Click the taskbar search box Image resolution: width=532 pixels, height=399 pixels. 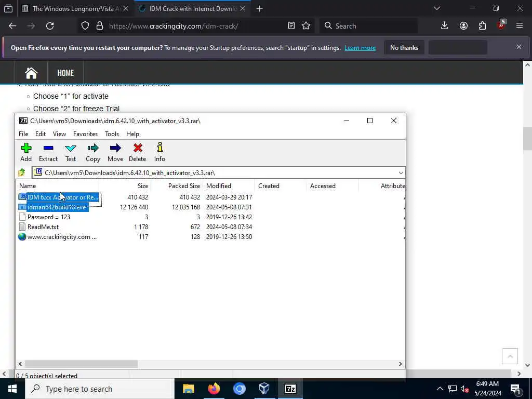tap(100, 389)
